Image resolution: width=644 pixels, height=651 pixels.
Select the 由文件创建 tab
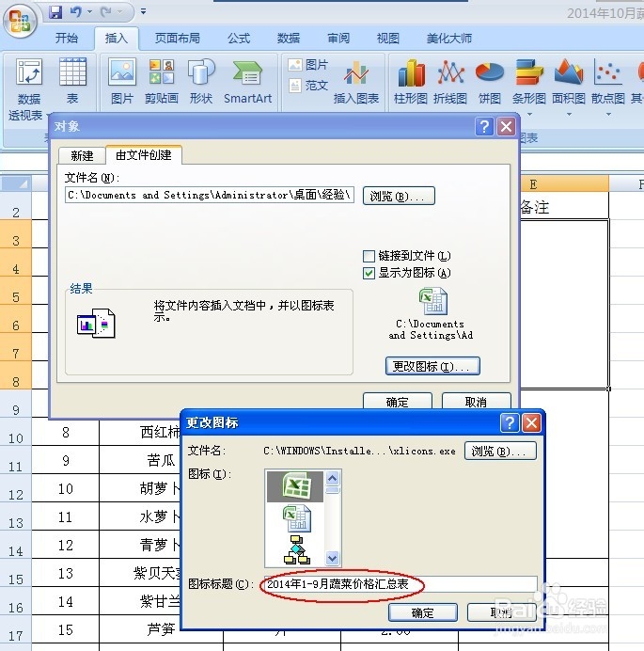pos(144,155)
